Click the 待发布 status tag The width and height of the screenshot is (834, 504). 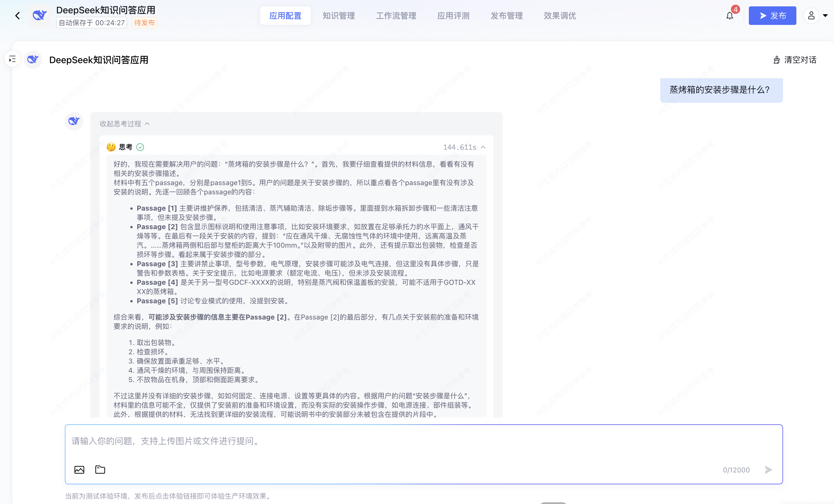coord(144,23)
